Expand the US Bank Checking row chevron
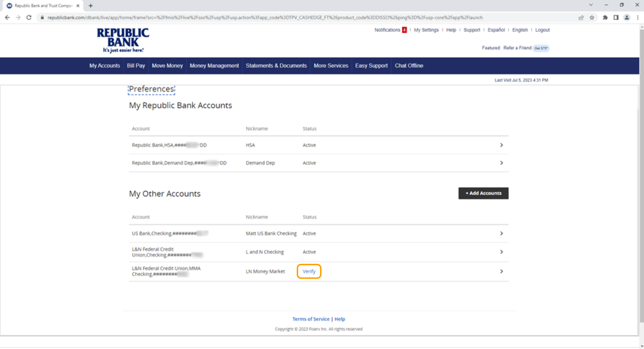Image resolution: width=644 pixels, height=349 pixels. tap(501, 233)
